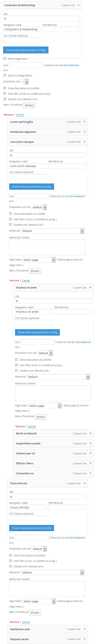Collapse the Cum sociis natoque item arrow
Image resolution: width=95 pixels, height=644 pixels.
85,142
